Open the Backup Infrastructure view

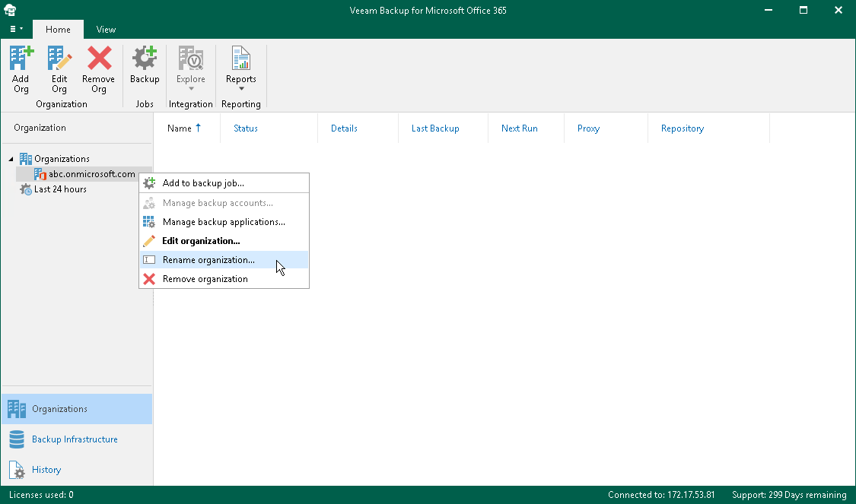[x=77, y=439]
